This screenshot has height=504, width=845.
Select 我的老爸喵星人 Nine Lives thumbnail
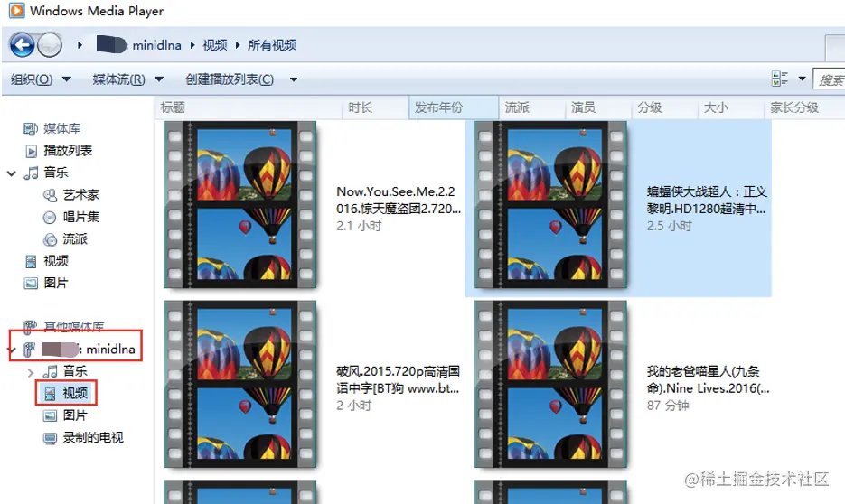point(550,384)
